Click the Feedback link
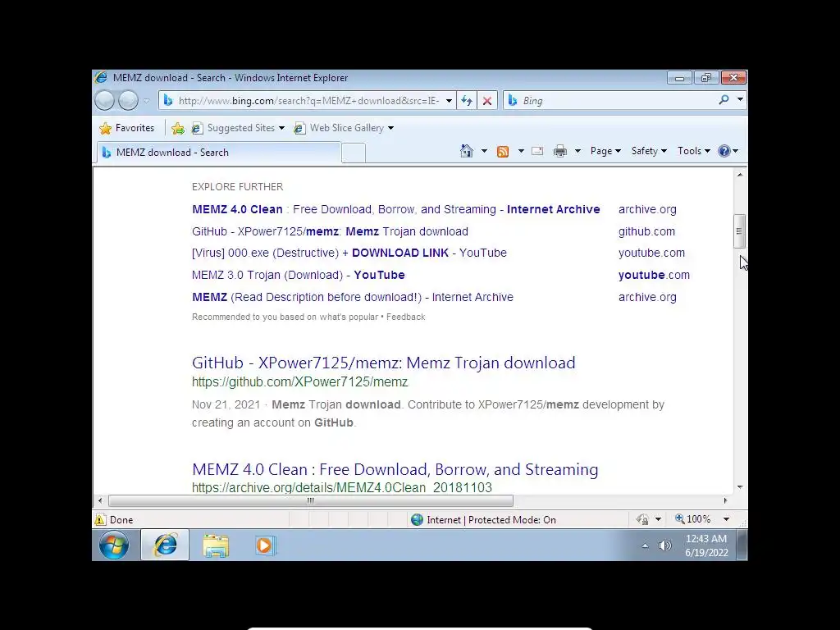The width and height of the screenshot is (840, 630). [x=405, y=317]
